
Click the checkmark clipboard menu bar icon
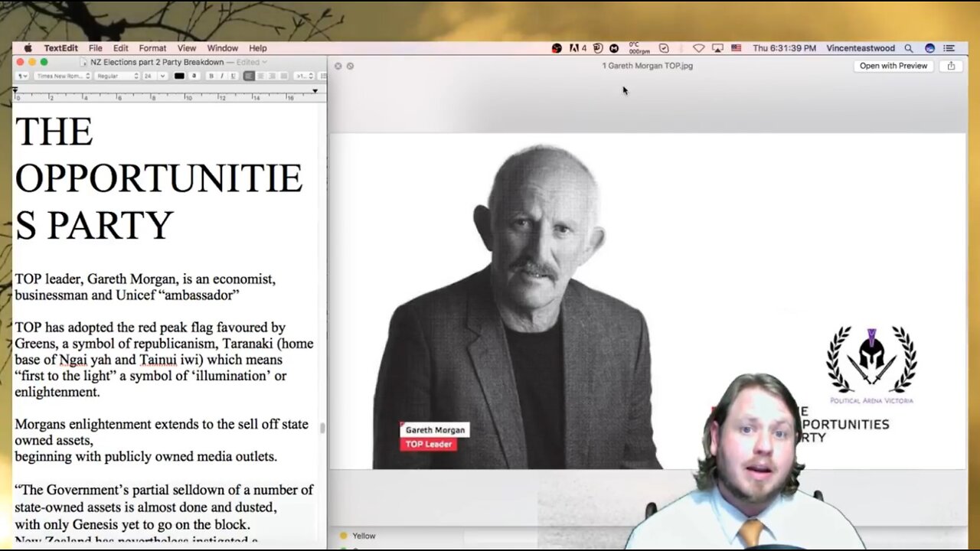click(664, 48)
